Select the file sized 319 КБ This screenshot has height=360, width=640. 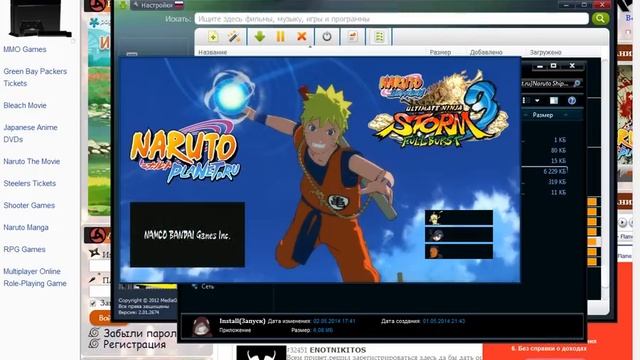557,182
